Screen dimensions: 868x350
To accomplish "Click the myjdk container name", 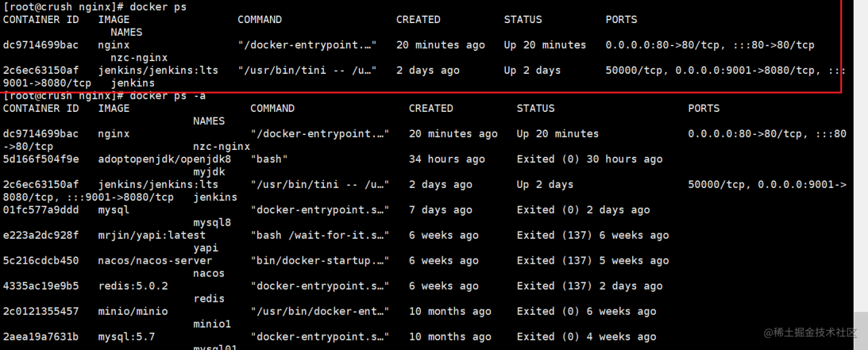I will pyautogui.click(x=209, y=172).
